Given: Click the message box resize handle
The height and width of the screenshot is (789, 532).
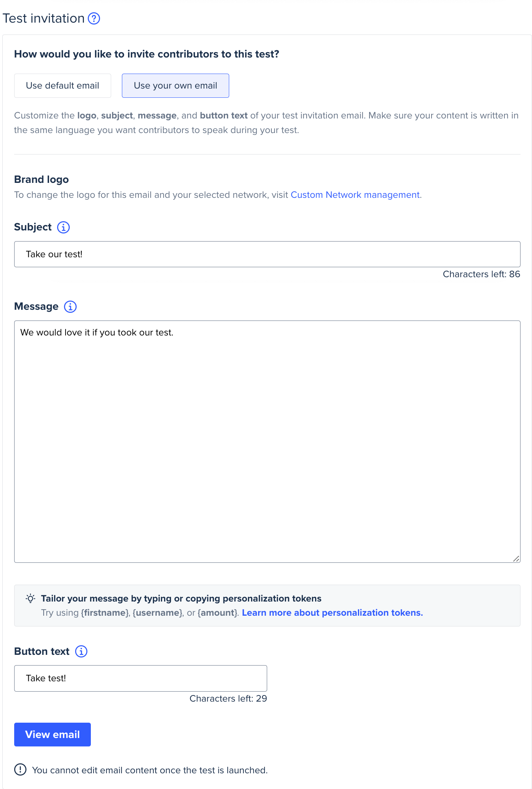Looking at the screenshot, I should pos(516,559).
